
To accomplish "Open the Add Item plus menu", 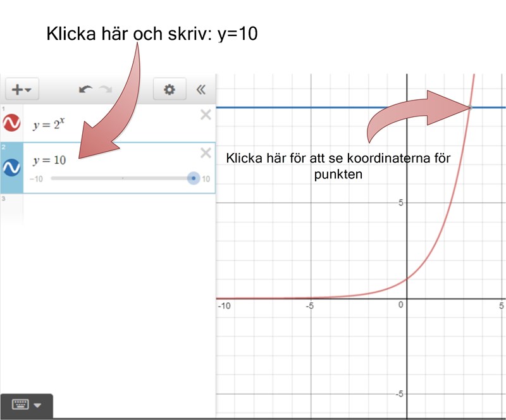I will click(x=22, y=90).
